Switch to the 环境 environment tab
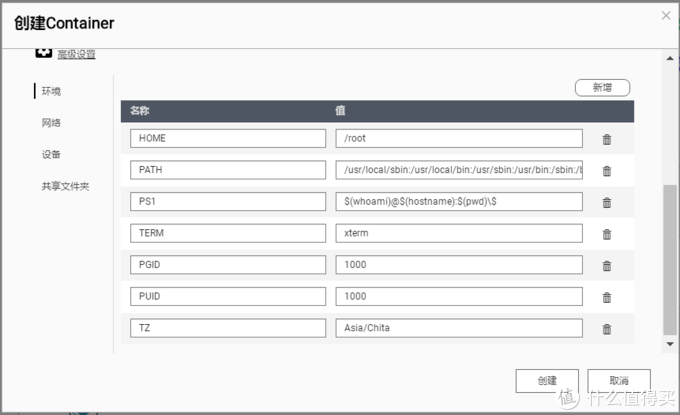This screenshot has height=415, width=680. point(51,91)
